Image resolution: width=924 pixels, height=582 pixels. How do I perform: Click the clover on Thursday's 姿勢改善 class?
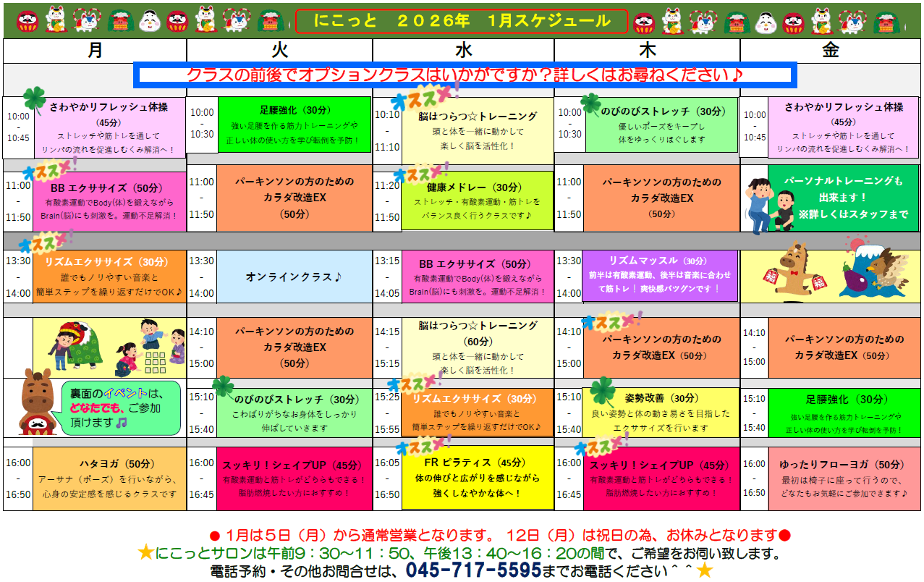click(x=601, y=392)
